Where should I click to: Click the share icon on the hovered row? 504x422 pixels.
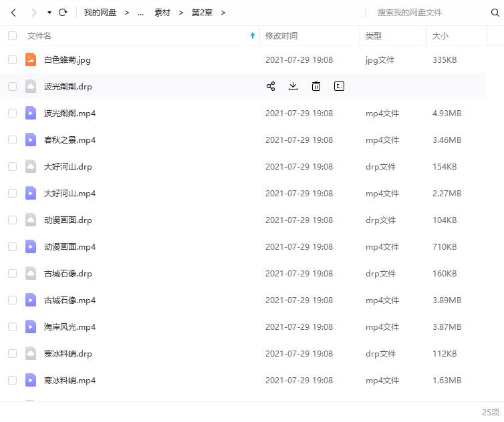pos(271,86)
